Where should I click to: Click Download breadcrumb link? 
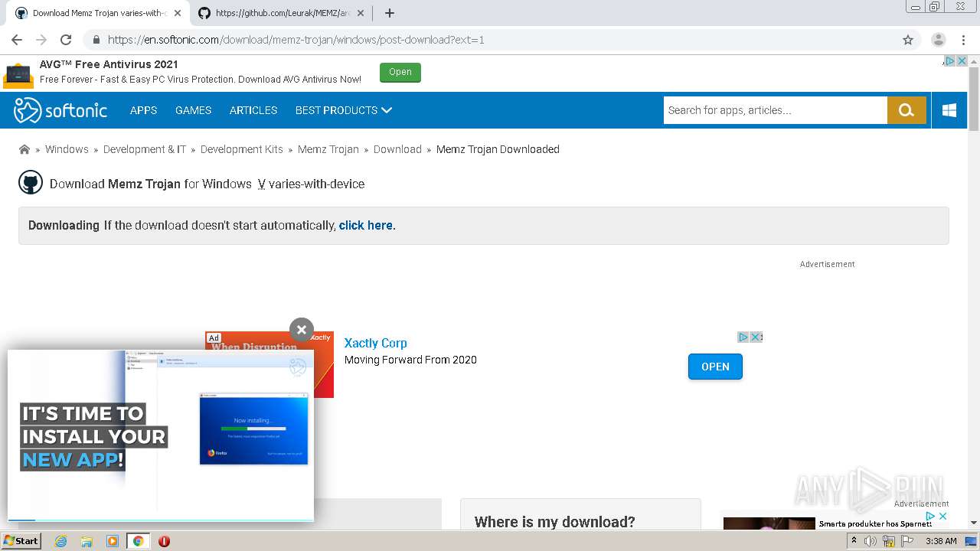tap(397, 149)
